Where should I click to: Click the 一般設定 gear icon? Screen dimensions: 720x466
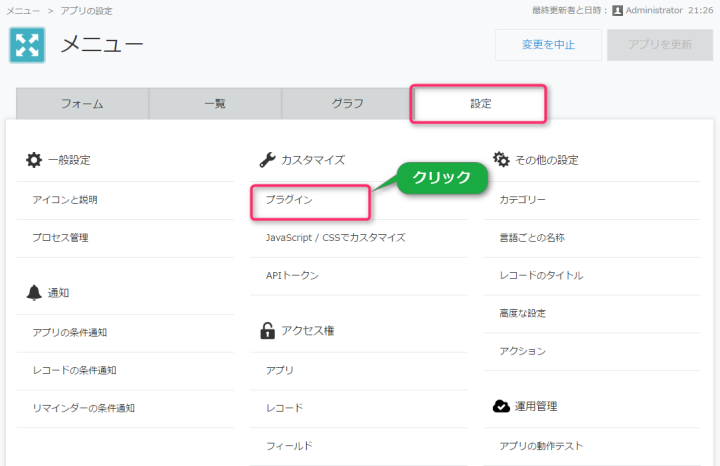click(x=34, y=160)
